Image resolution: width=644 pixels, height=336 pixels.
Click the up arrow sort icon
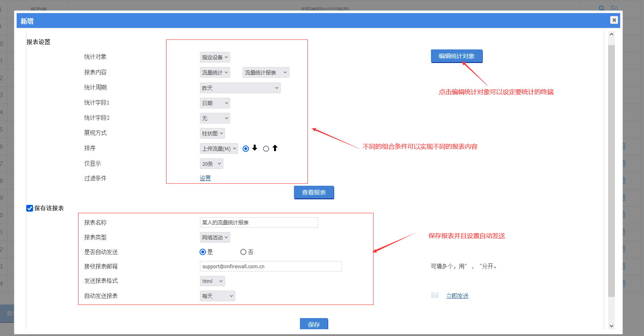[x=275, y=148]
